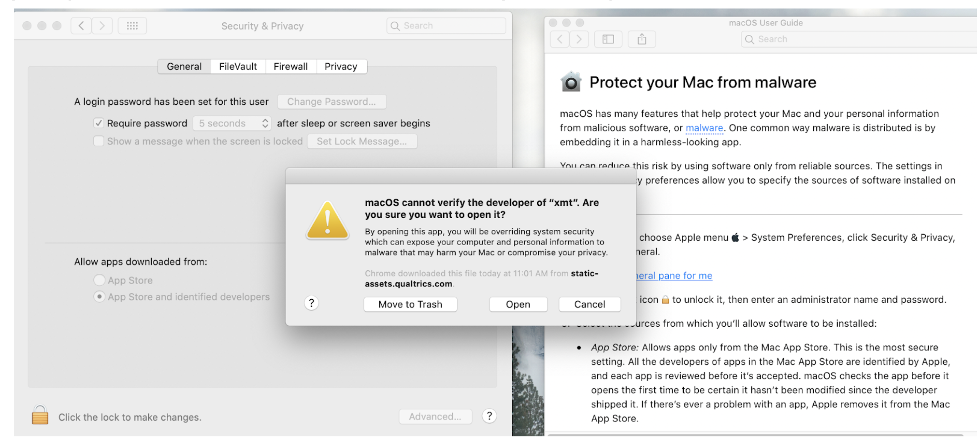Click help question mark in warning dialog

[x=311, y=303]
